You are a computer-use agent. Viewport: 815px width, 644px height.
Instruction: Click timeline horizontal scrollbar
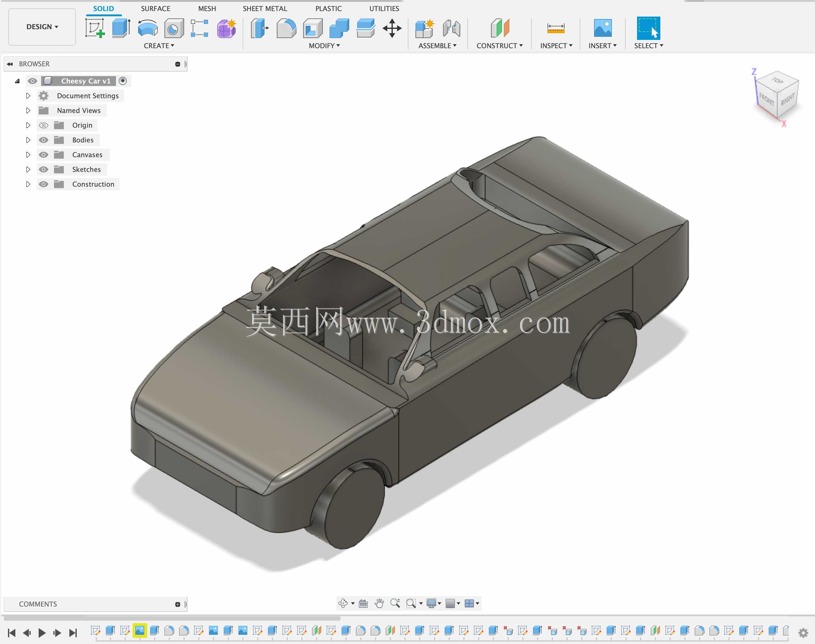[x=172, y=618]
